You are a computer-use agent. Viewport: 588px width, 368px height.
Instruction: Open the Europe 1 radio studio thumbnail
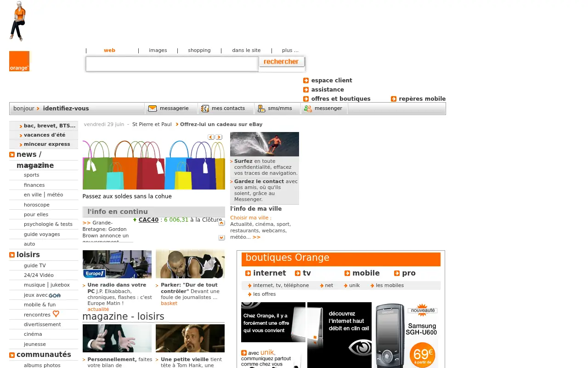click(117, 264)
